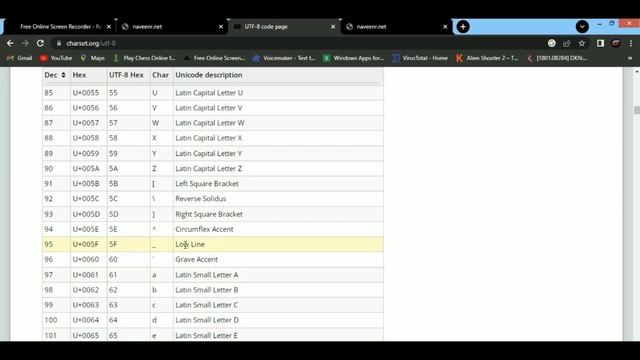Close the last naveenr.net tab
The height and width of the screenshot is (360, 640).
[x=445, y=27]
